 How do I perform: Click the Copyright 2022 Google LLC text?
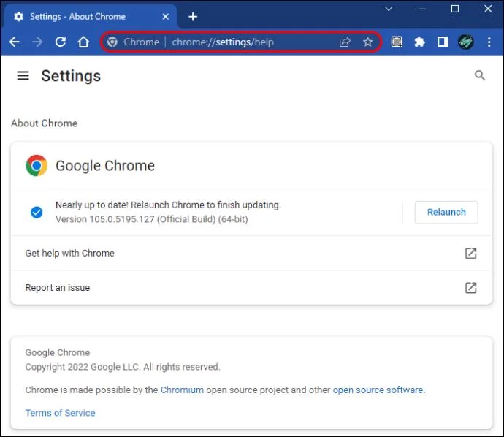[x=123, y=367]
